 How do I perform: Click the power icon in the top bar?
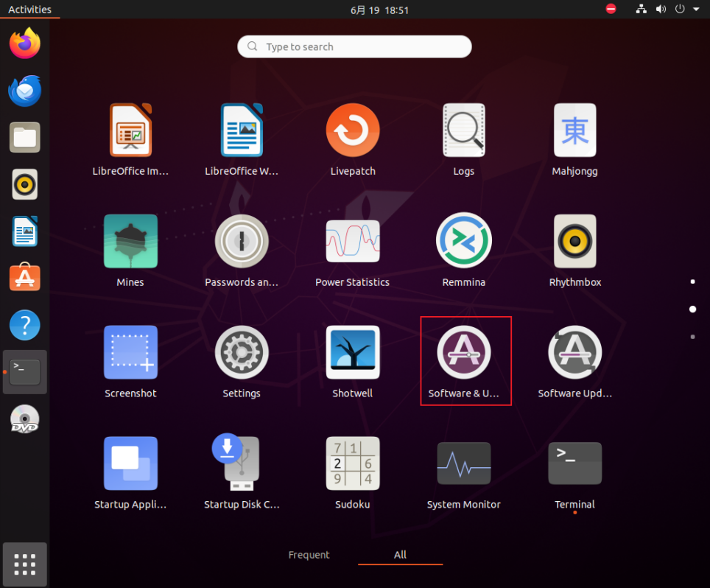(680, 9)
